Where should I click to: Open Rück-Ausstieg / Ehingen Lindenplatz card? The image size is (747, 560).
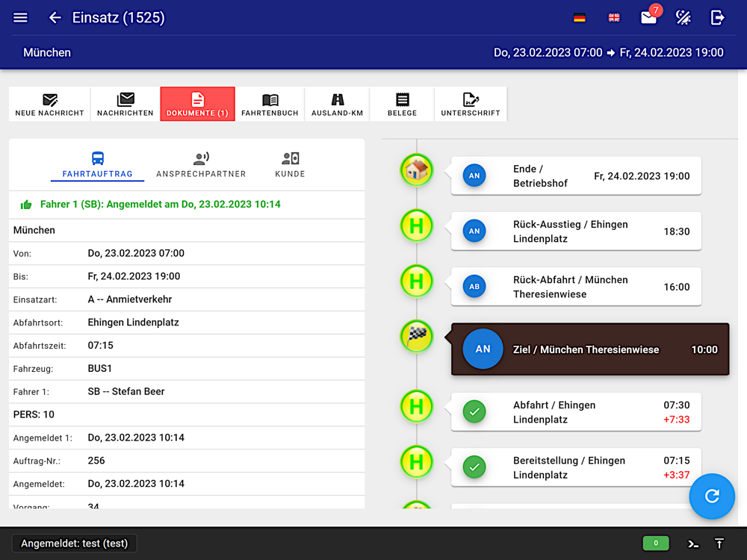tap(576, 231)
